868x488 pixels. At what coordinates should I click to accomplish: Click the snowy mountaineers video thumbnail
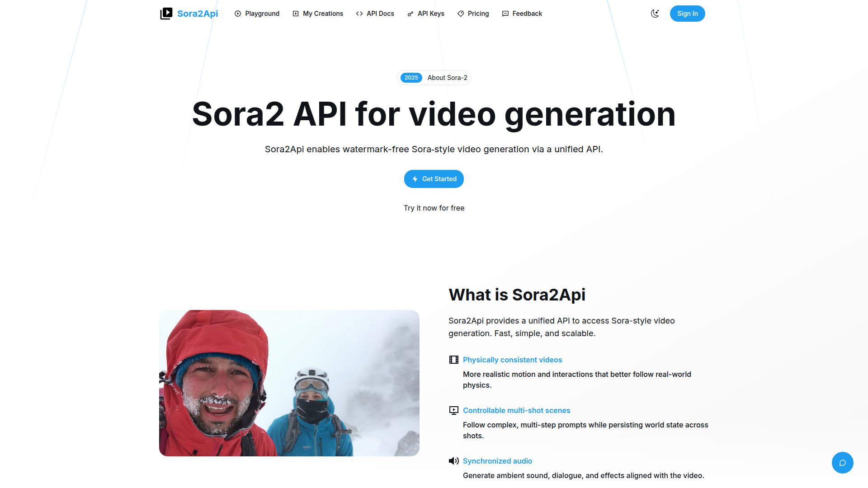coord(289,383)
